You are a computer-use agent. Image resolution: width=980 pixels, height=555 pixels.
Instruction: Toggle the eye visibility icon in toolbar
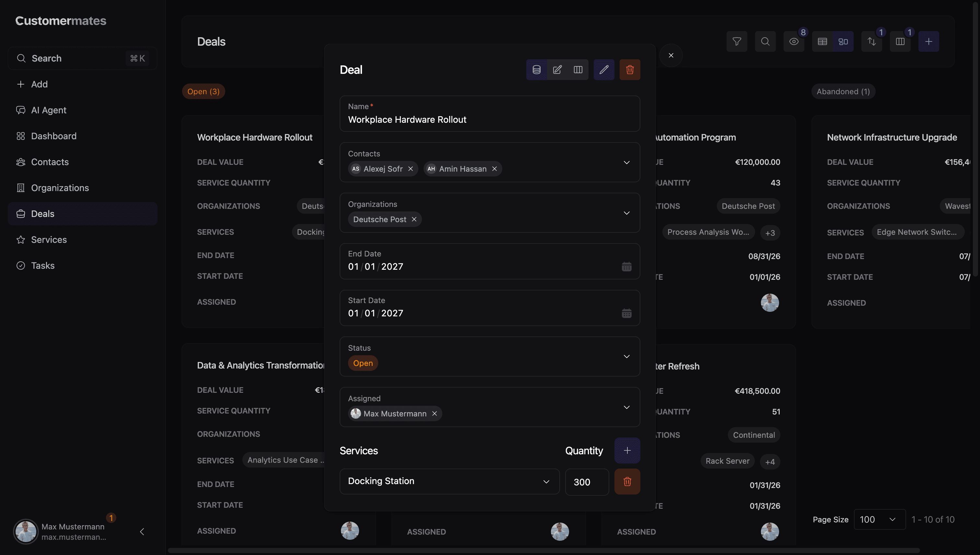(793, 41)
